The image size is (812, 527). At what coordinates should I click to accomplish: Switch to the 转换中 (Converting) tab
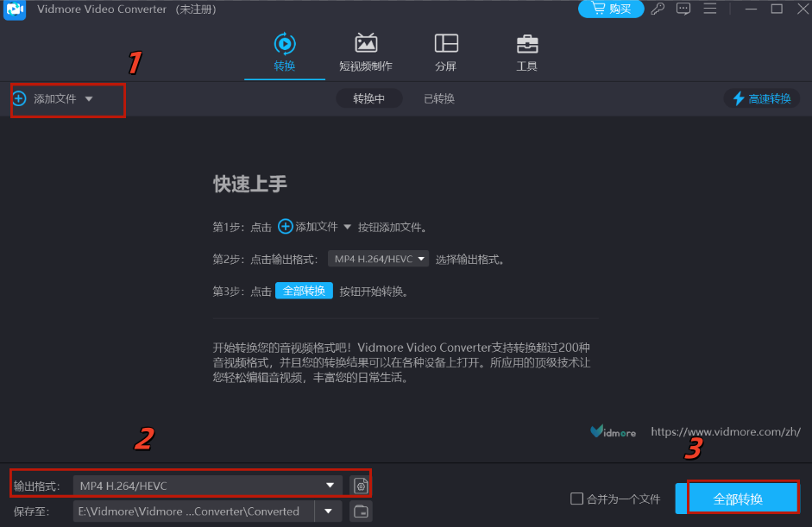pyautogui.click(x=369, y=97)
